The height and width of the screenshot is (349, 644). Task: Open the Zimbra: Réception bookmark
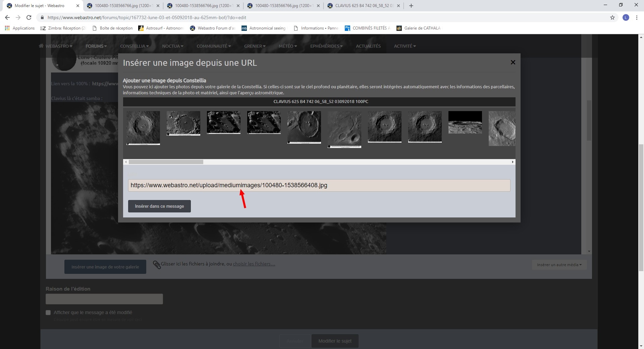point(63,28)
